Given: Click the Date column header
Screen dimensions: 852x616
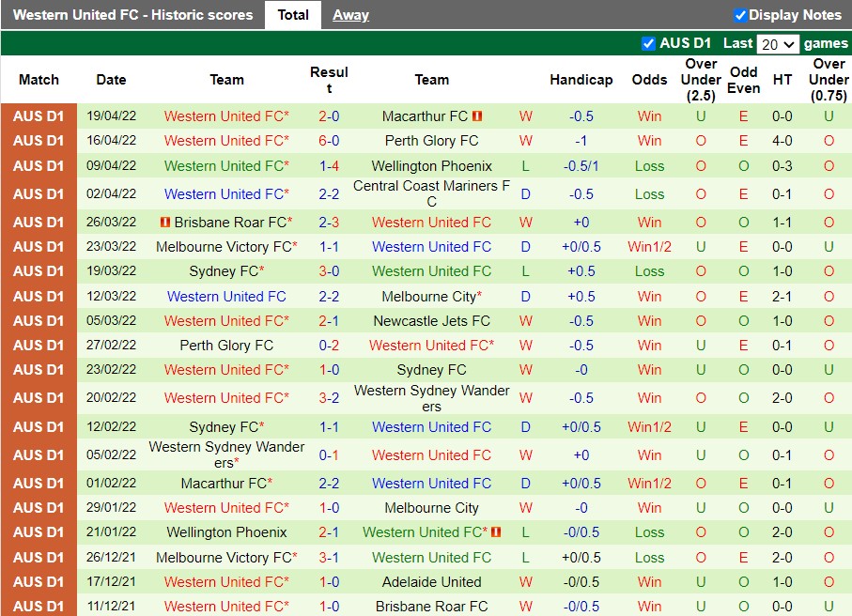Looking at the screenshot, I should 111,80.
